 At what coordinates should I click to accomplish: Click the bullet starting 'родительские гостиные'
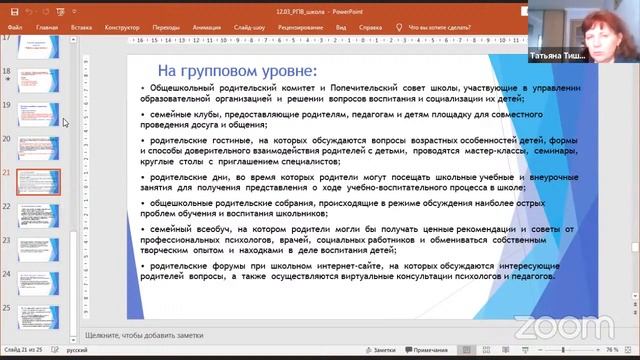[359, 151]
